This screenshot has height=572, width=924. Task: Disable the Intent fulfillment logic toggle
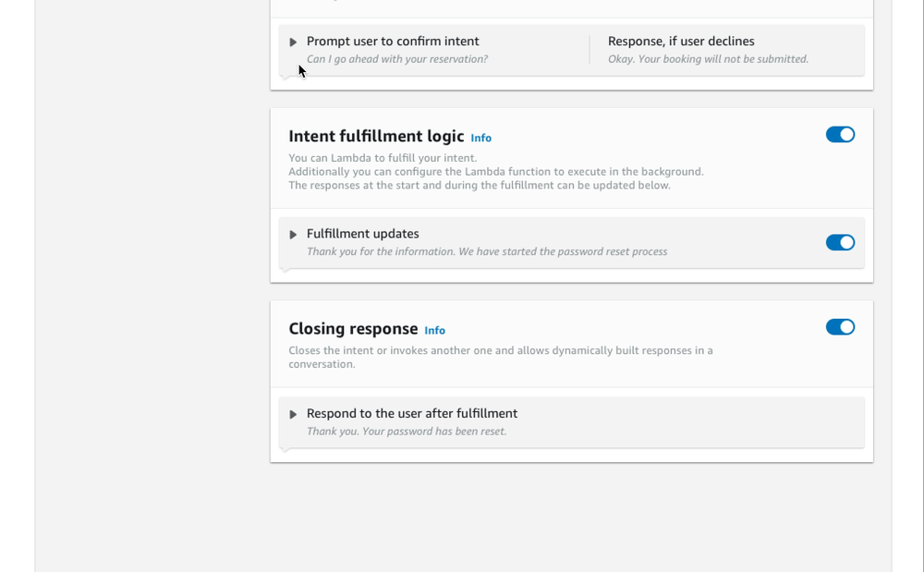coord(840,135)
